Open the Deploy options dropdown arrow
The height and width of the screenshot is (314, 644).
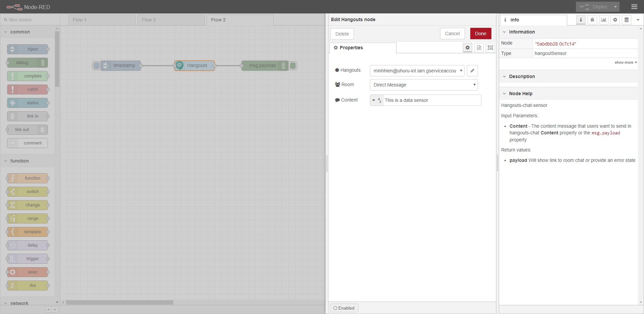coord(615,7)
